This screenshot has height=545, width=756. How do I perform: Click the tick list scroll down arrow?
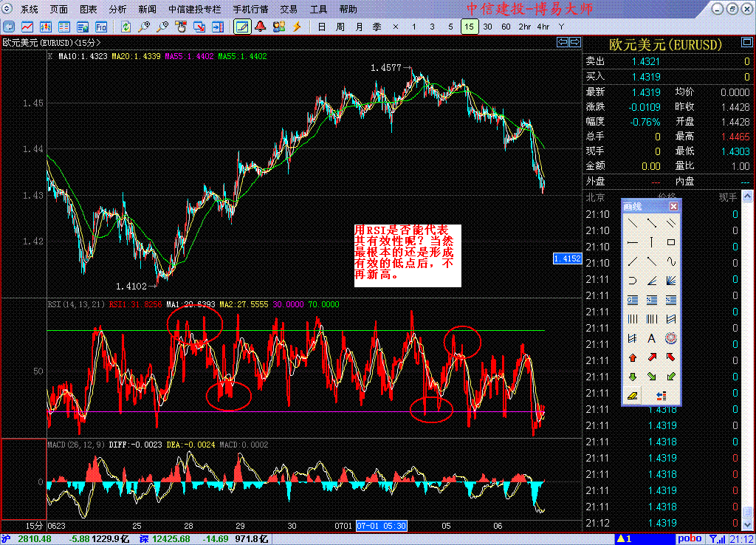747,524
